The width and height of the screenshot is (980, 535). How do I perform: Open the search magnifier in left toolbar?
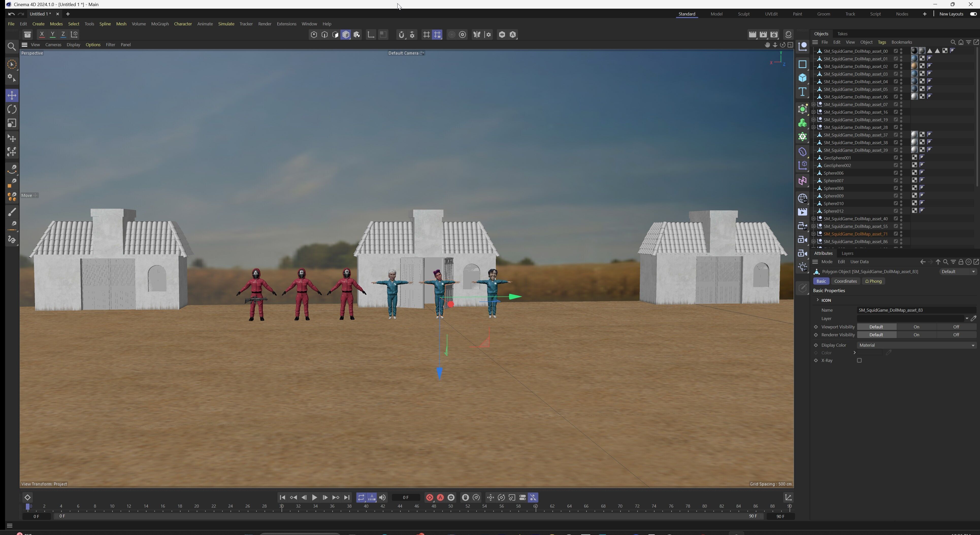coord(12,47)
